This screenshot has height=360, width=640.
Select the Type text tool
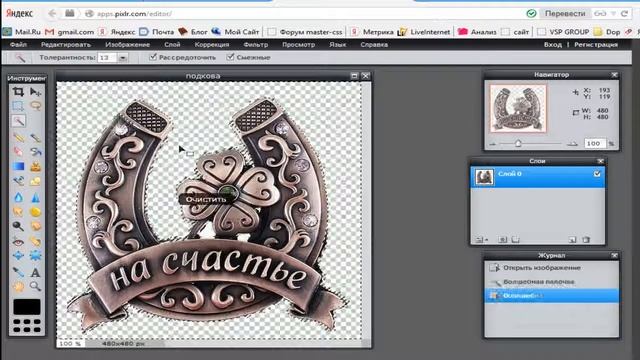36,272
